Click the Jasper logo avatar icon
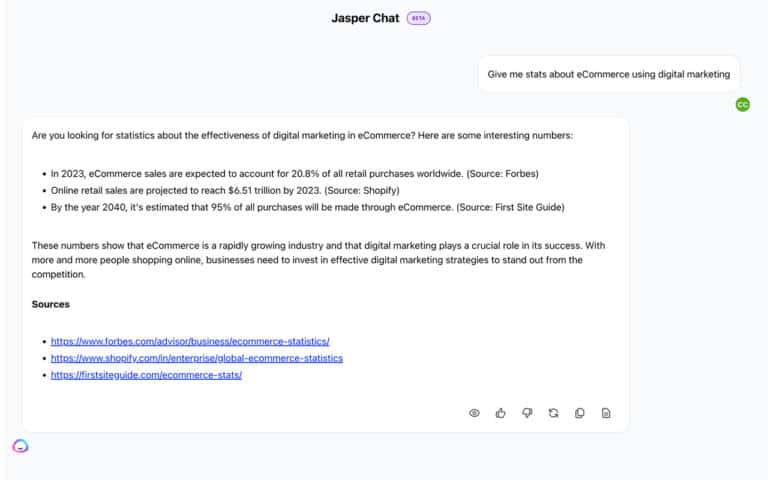Screen dimensions: 768x480 tap(20, 446)
